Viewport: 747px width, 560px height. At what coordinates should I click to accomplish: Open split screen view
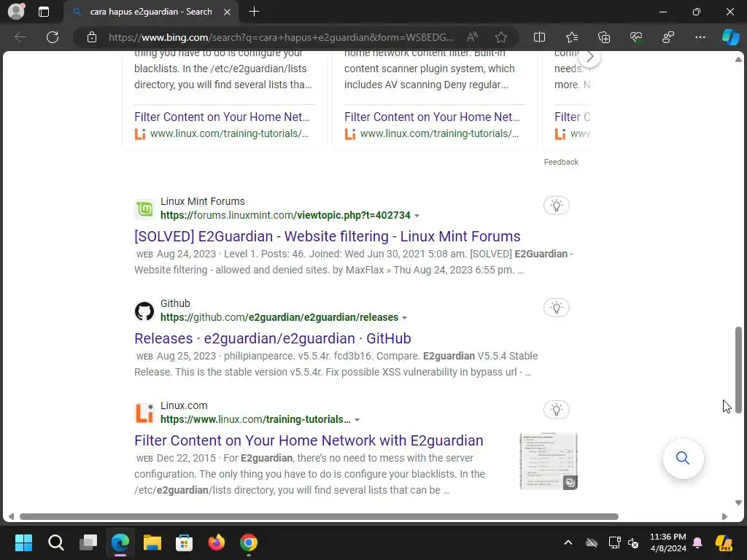(539, 37)
